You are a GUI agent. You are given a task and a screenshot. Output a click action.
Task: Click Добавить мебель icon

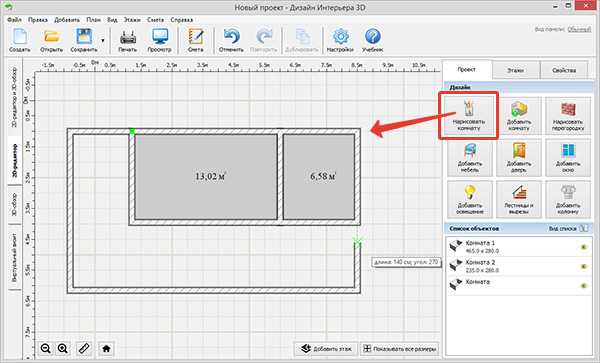[470, 158]
